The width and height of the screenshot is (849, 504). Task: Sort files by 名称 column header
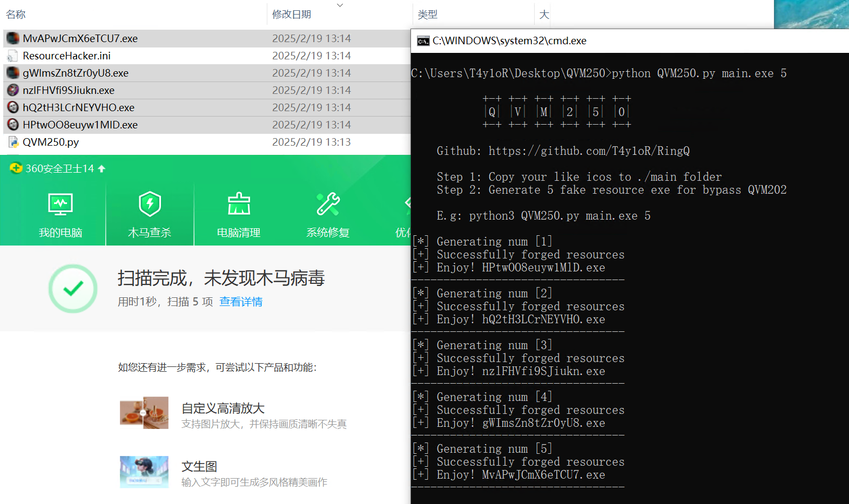click(16, 15)
